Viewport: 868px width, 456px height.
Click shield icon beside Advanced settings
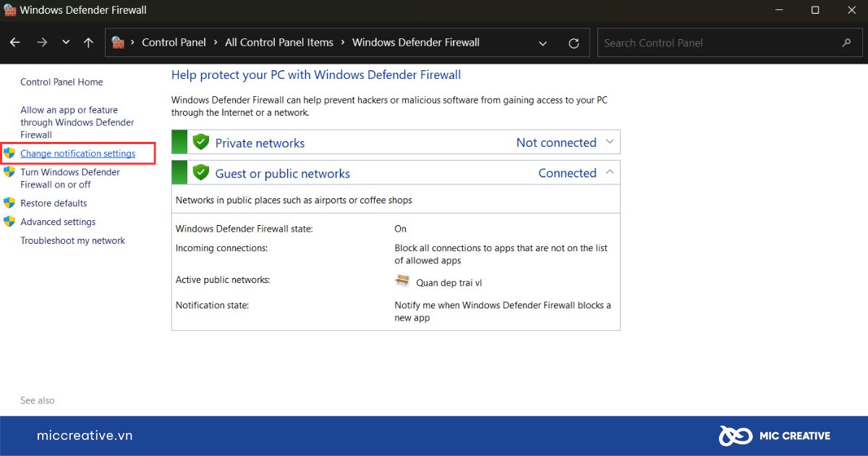pos(9,222)
